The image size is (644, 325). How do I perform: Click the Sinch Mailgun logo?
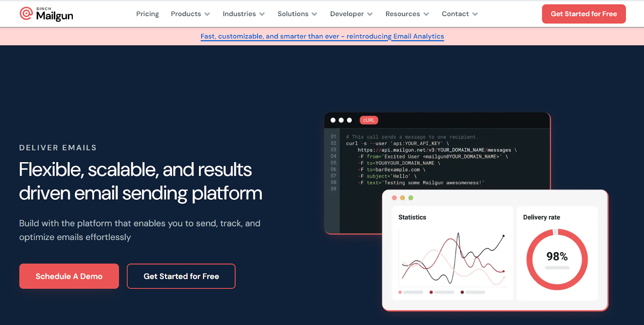pos(46,14)
